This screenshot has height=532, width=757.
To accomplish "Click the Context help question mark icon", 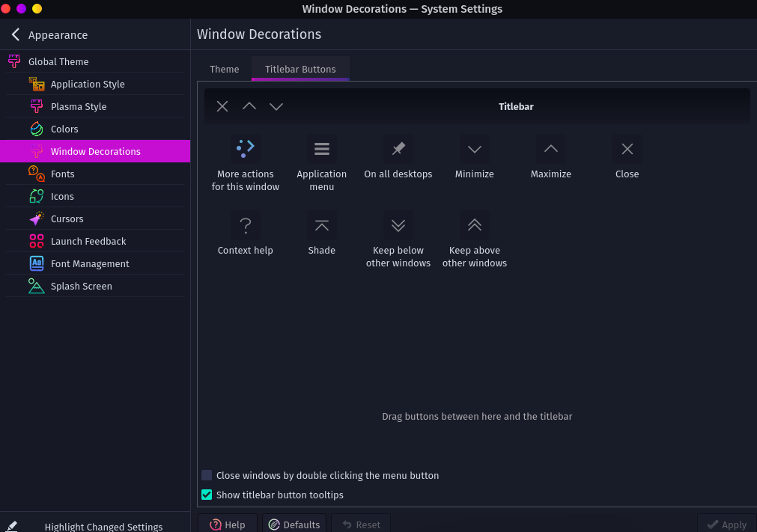I will 246,225.
